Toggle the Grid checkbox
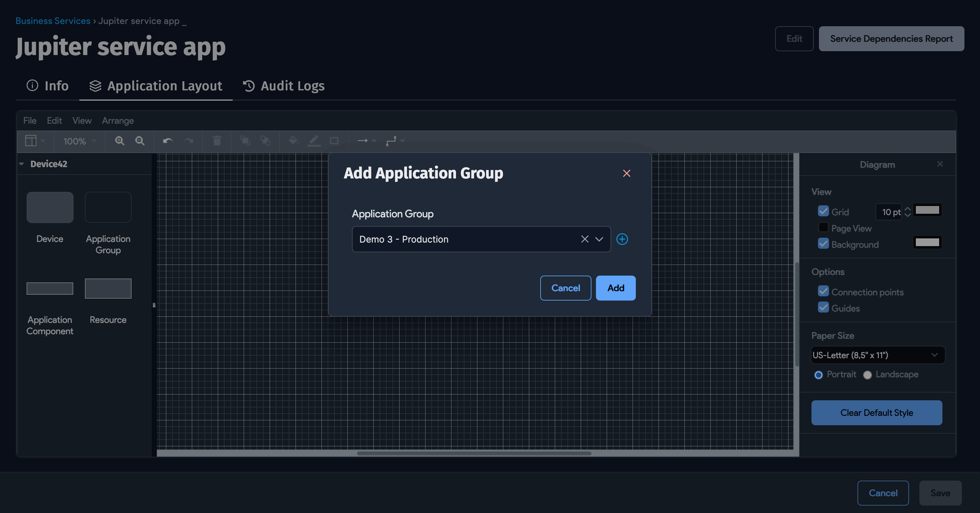 (823, 211)
